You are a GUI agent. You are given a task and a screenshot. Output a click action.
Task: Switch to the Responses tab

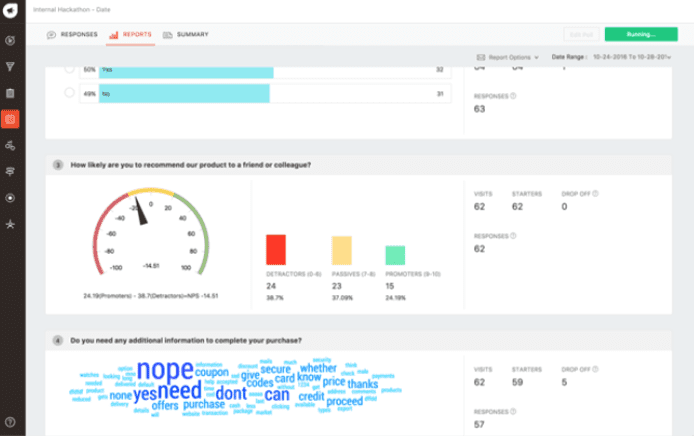(72, 35)
